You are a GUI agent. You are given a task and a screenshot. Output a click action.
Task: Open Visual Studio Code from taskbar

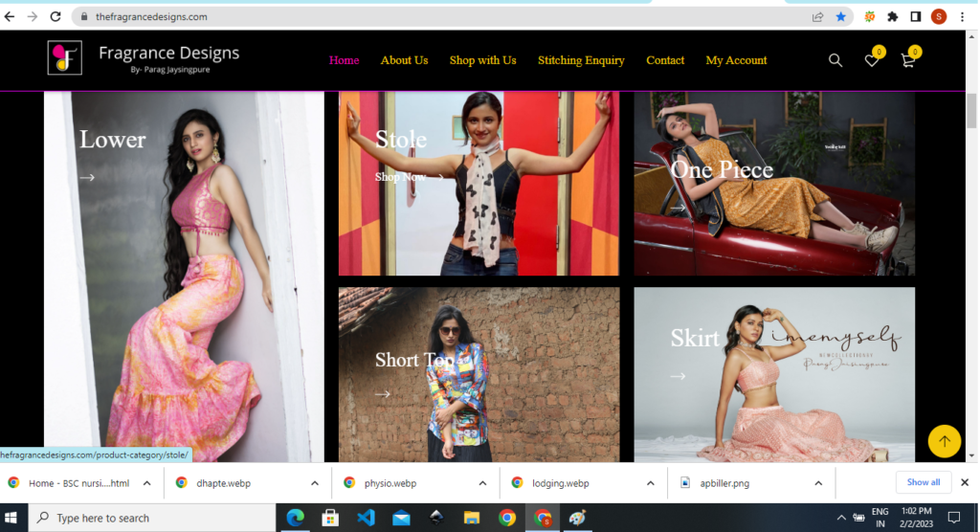tap(366, 518)
